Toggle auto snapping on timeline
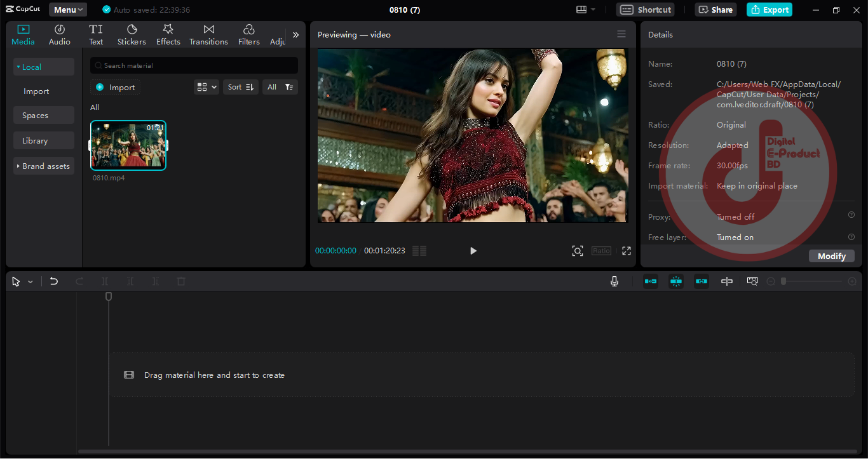Viewport: 868px width, 461px height. click(x=676, y=281)
